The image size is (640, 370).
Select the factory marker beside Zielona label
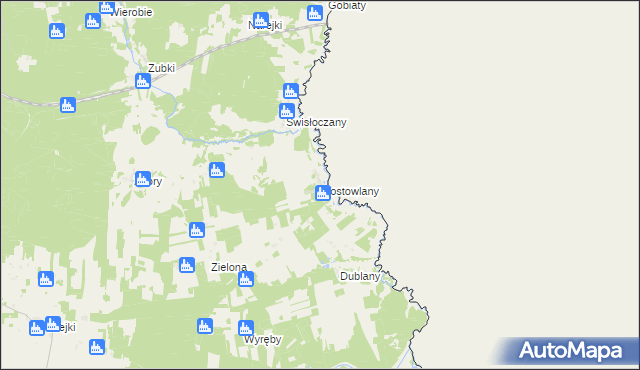[246, 279]
